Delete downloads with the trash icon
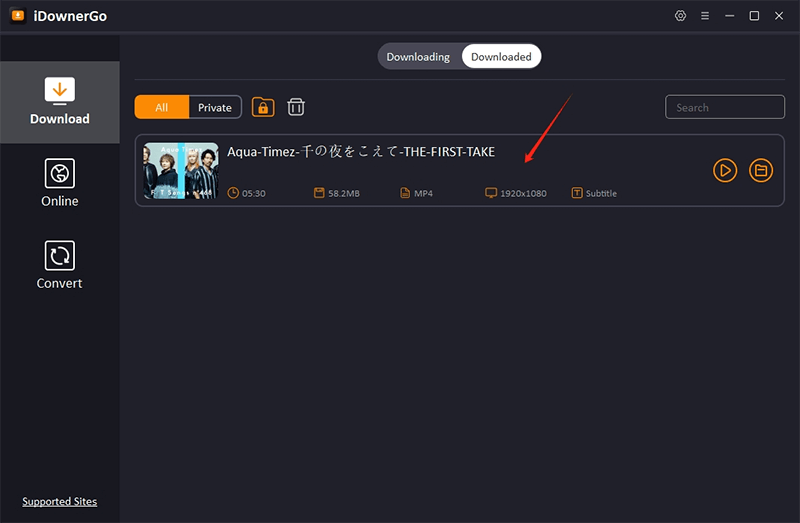The height and width of the screenshot is (523, 800). pos(296,107)
